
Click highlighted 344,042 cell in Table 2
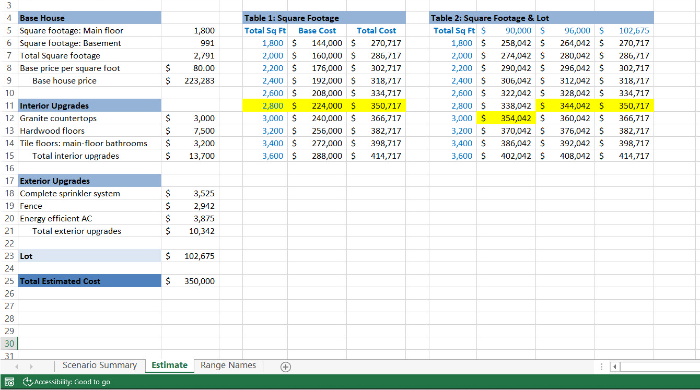tap(565, 106)
